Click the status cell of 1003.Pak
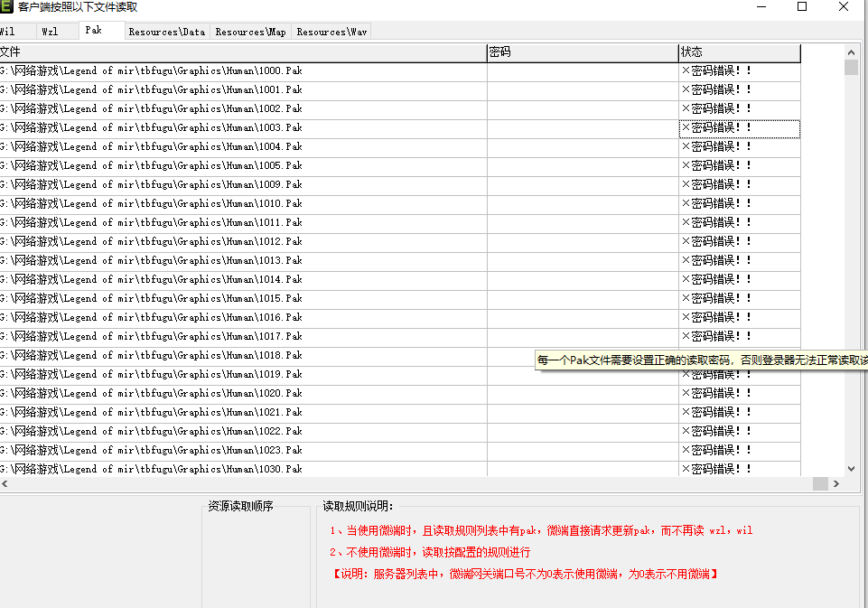Screen dimensions: 868x608 [x=739, y=128]
